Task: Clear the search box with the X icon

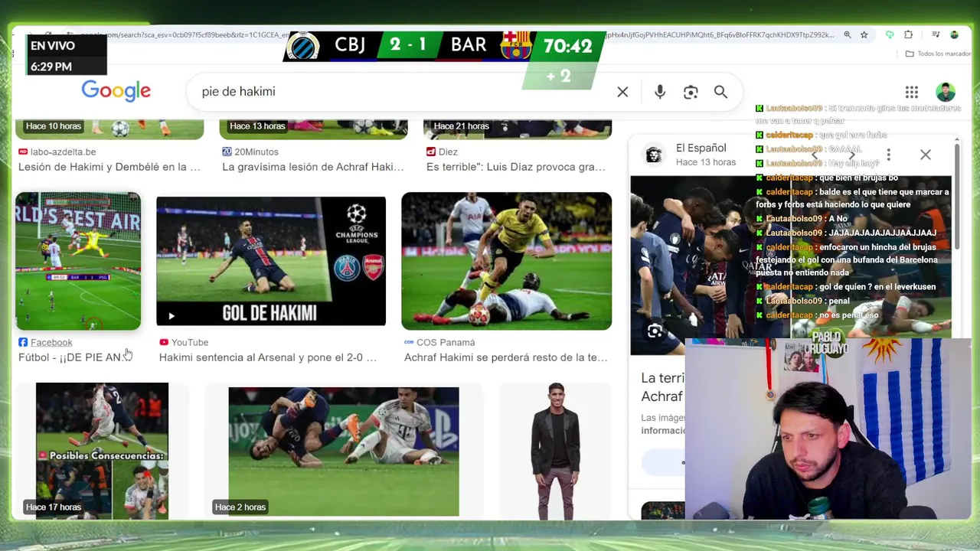Action: (622, 92)
